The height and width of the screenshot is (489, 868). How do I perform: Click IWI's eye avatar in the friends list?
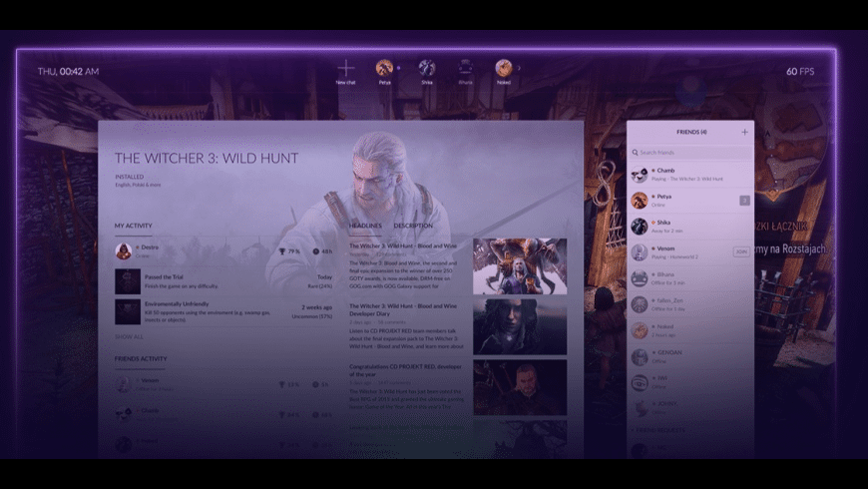click(x=640, y=382)
